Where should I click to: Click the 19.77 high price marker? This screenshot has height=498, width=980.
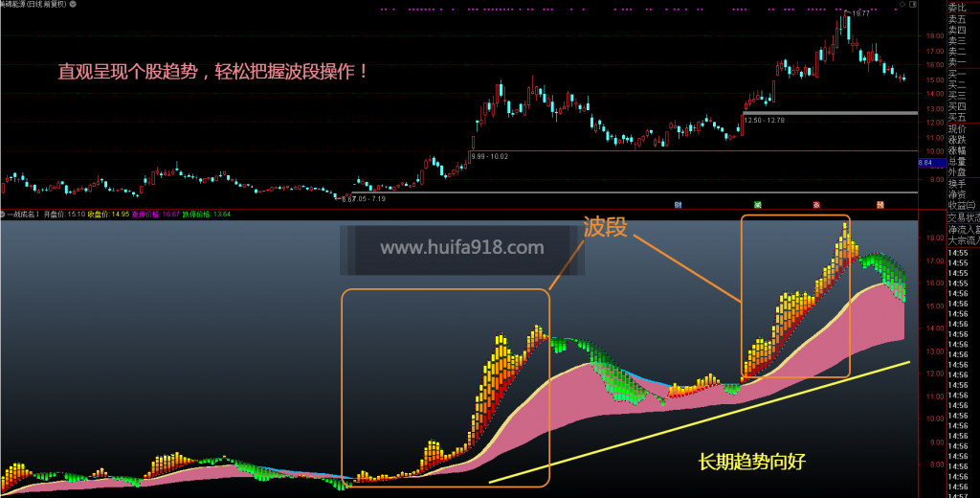click(860, 13)
